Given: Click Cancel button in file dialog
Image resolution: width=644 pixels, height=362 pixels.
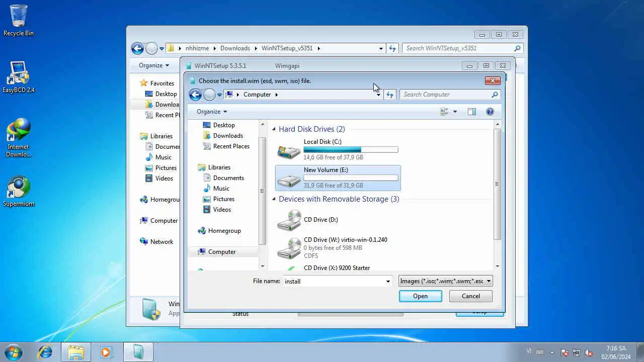Looking at the screenshot, I should click(471, 296).
